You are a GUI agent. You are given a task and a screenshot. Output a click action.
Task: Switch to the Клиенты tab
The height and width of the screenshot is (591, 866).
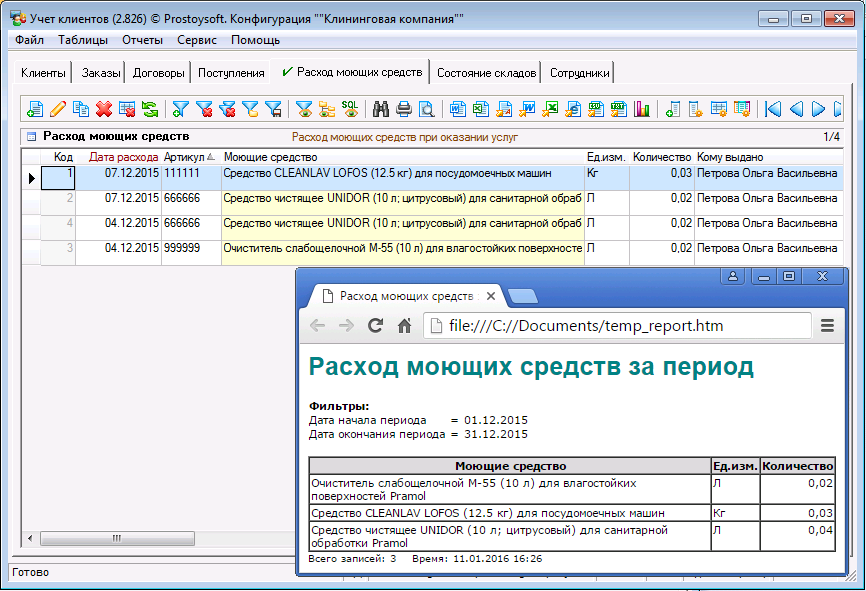pos(43,73)
